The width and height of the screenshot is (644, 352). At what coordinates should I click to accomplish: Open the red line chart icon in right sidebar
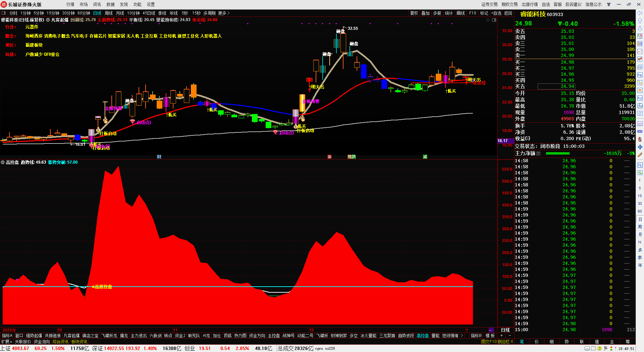640,52
